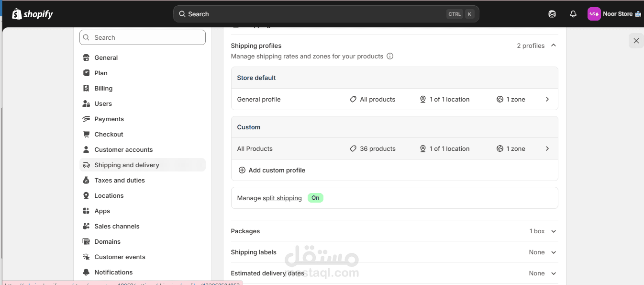Open Customer events settings
Viewport: 644px width, 285px height.
[x=143, y=257]
